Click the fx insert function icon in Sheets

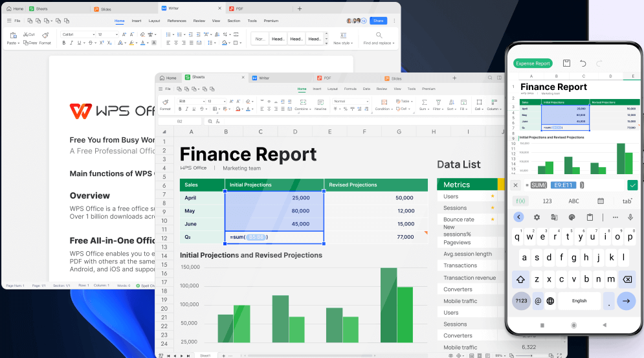coord(217,121)
